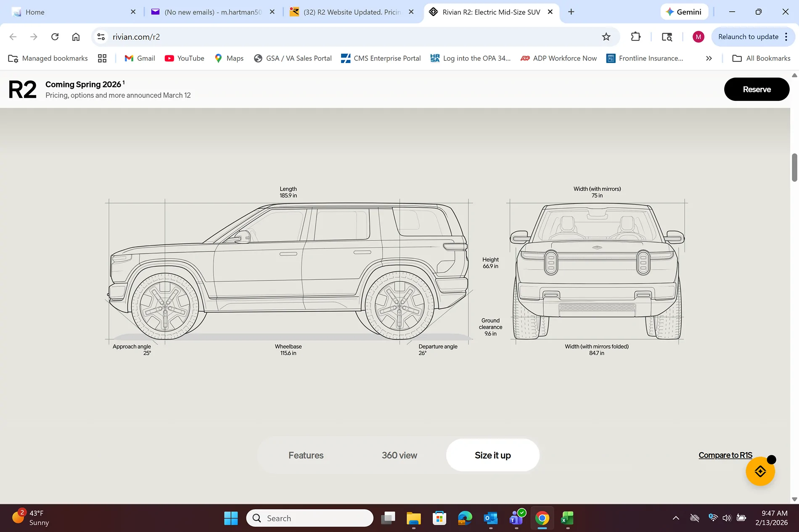
Task: Open the ADP Workforce Now bookmark
Action: click(559, 58)
